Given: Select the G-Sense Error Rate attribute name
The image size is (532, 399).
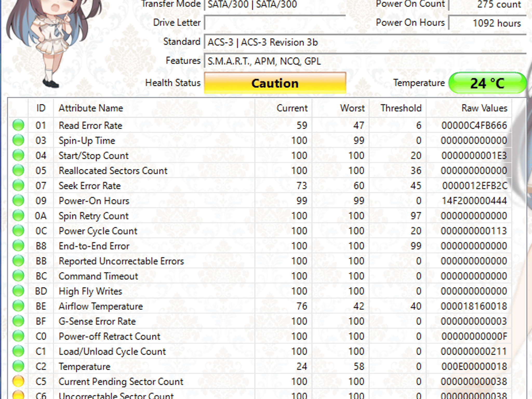Looking at the screenshot, I should [x=97, y=321].
